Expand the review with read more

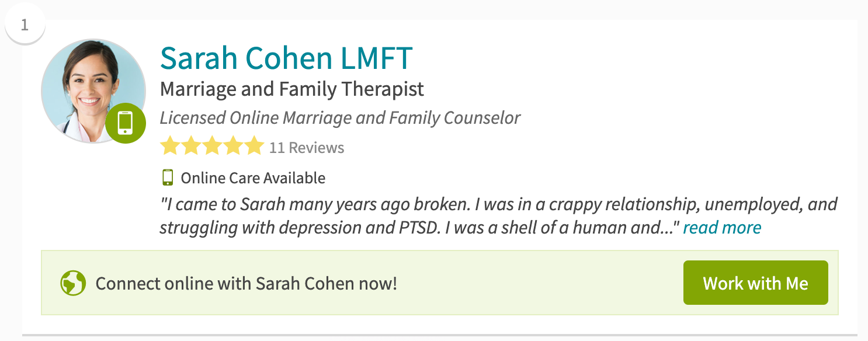click(x=722, y=227)
